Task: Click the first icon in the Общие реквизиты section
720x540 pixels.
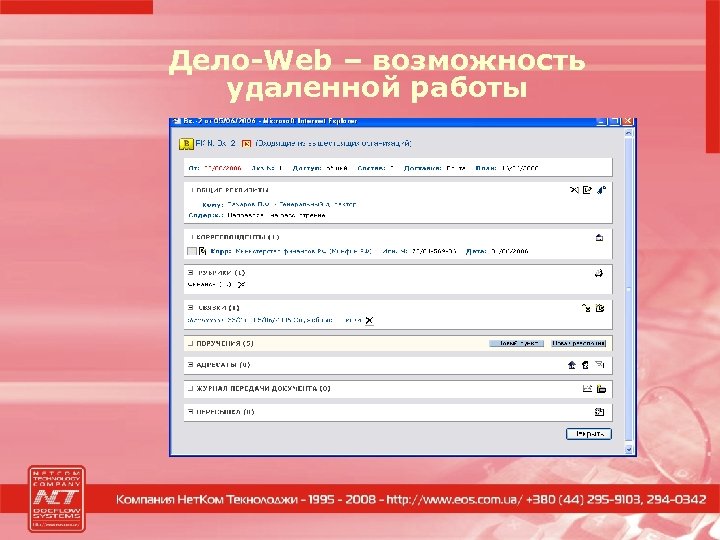Action: (574, 190)
